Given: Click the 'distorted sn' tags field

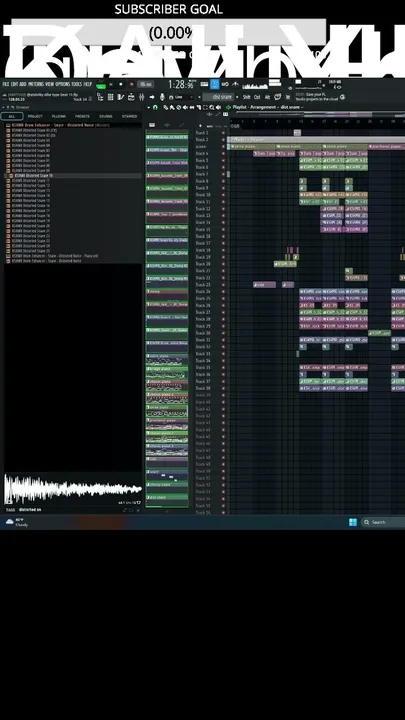Looking at the screenshot, I should coord(30,510).
